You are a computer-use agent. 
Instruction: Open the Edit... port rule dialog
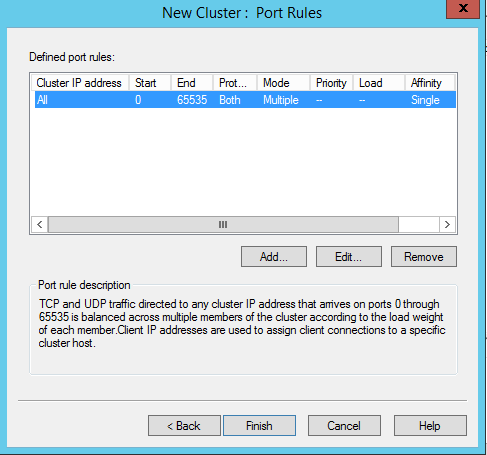pos(349,257)
